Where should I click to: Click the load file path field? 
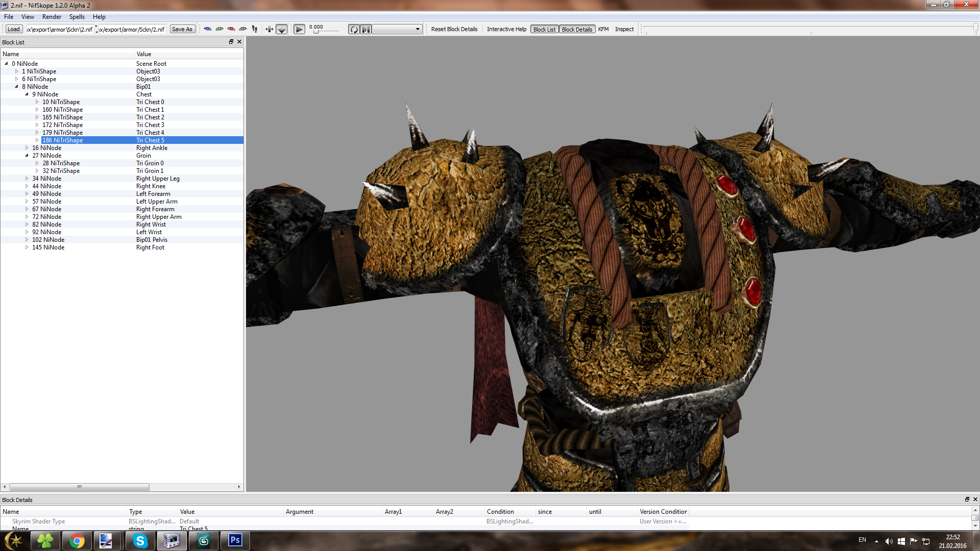coord(60,29)
